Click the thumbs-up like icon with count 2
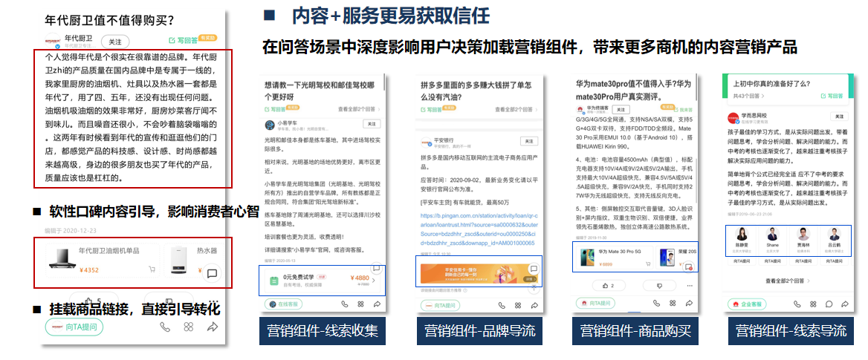868x360 pixels. pos(609,285)
